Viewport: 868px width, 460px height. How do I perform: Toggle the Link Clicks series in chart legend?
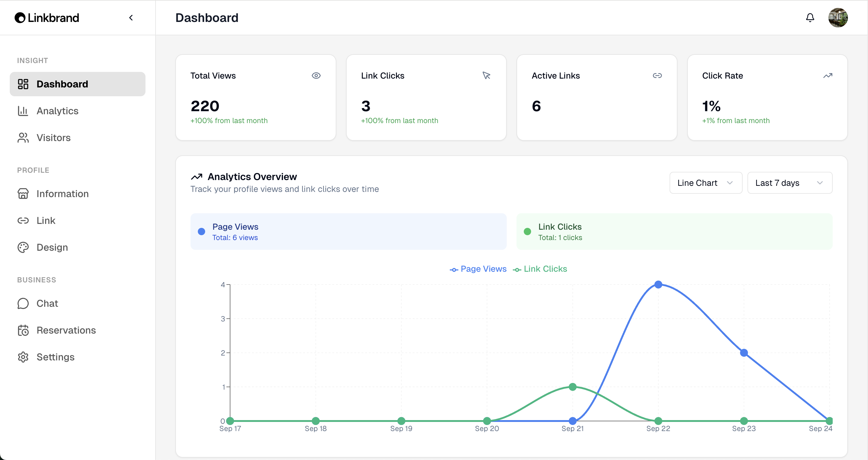(x=540, y=269)
